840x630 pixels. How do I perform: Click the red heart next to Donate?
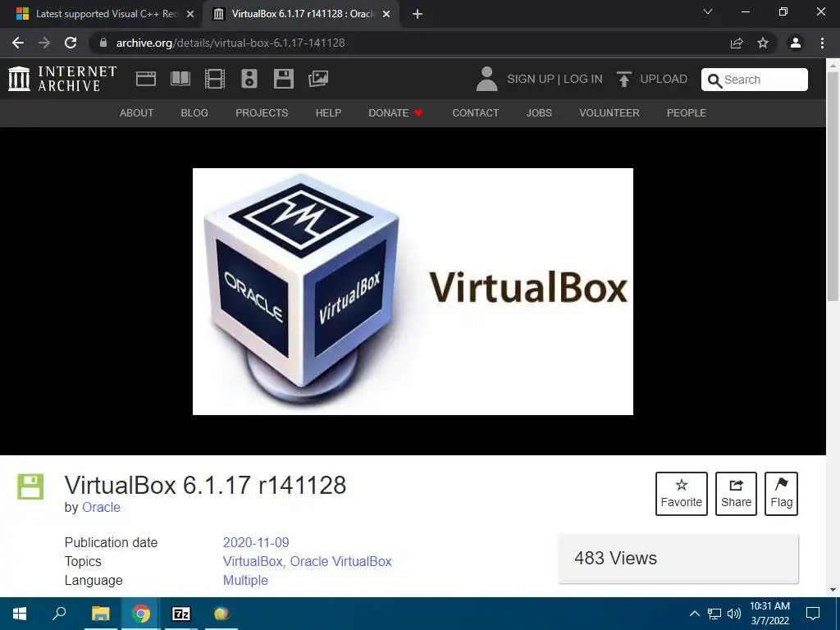point(419,112)
